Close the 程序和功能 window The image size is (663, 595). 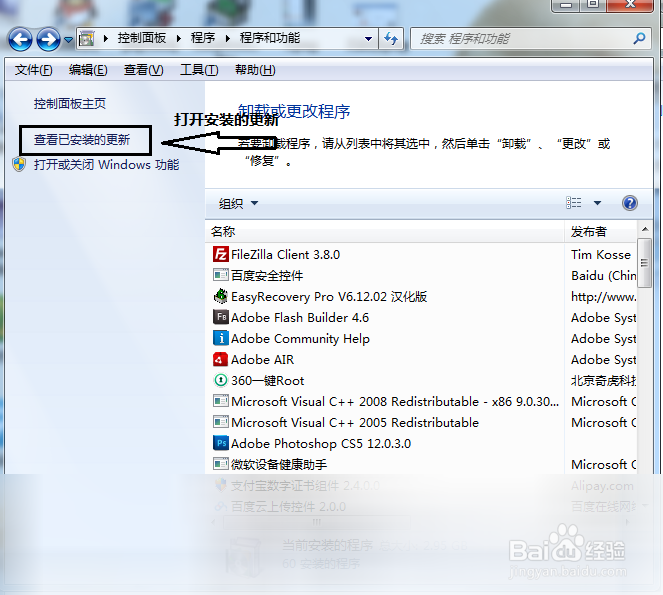point(630,5)
